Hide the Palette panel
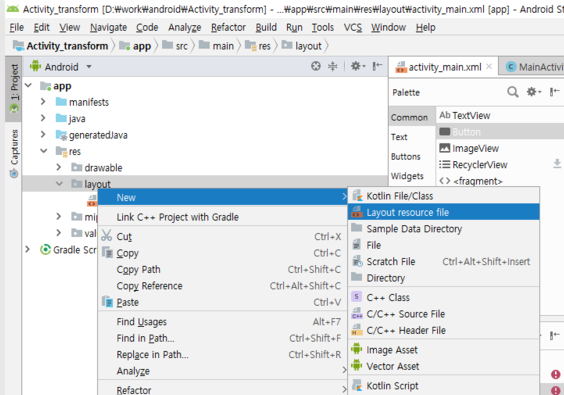The height and width of the screenshot is (395, 564). (555, 92)
